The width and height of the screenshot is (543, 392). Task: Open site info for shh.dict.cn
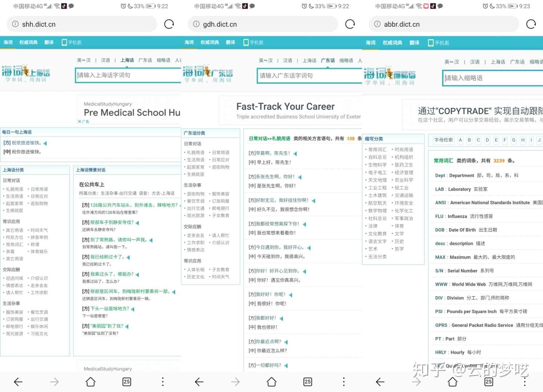pyautogui.click(x=15, y=24)
